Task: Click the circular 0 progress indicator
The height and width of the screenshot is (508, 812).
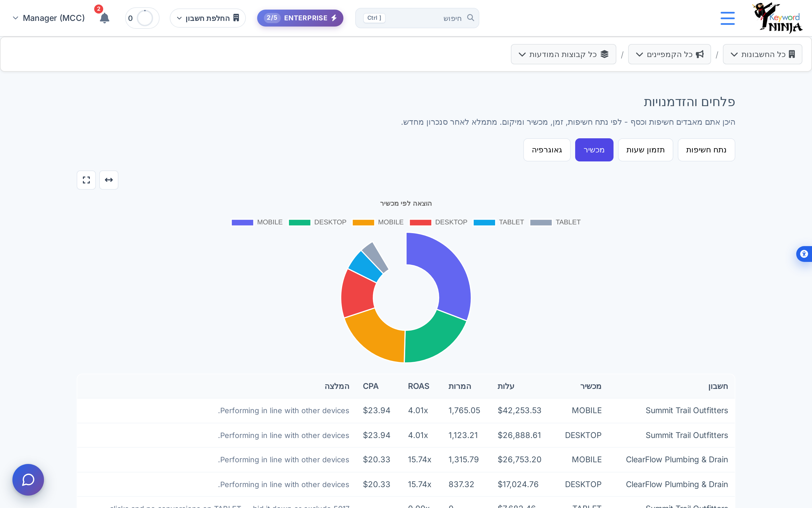Action: point(142,18)
